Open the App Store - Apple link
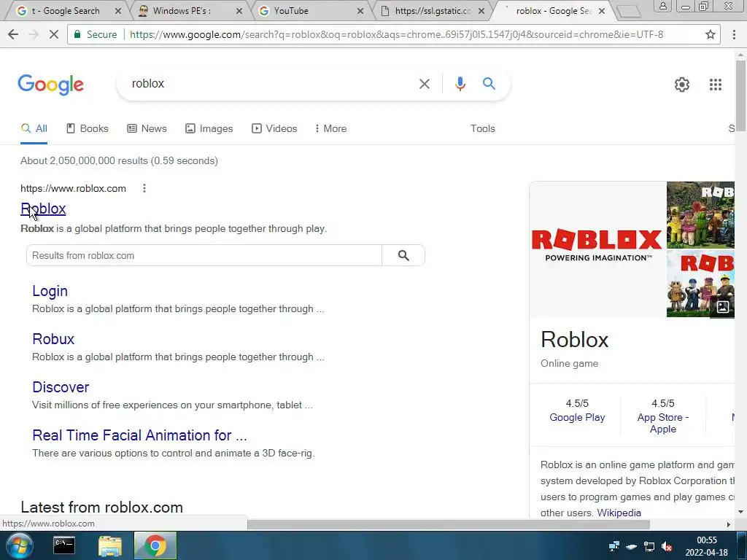 coord(662,424)
